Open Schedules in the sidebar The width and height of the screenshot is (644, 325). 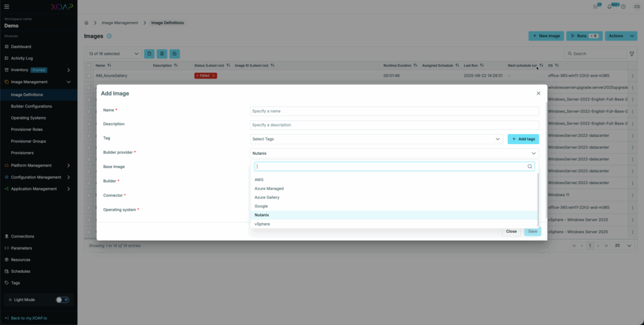pos(20,271)
